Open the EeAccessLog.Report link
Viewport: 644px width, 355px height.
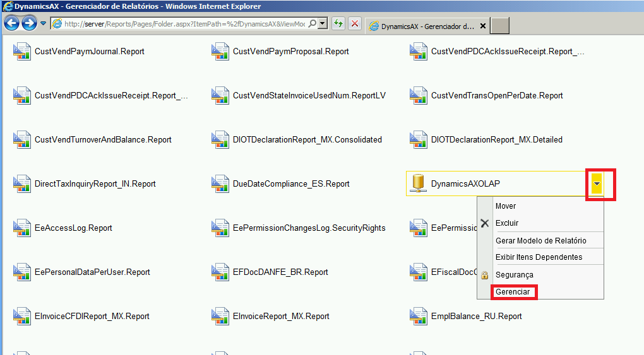[73, 228]
